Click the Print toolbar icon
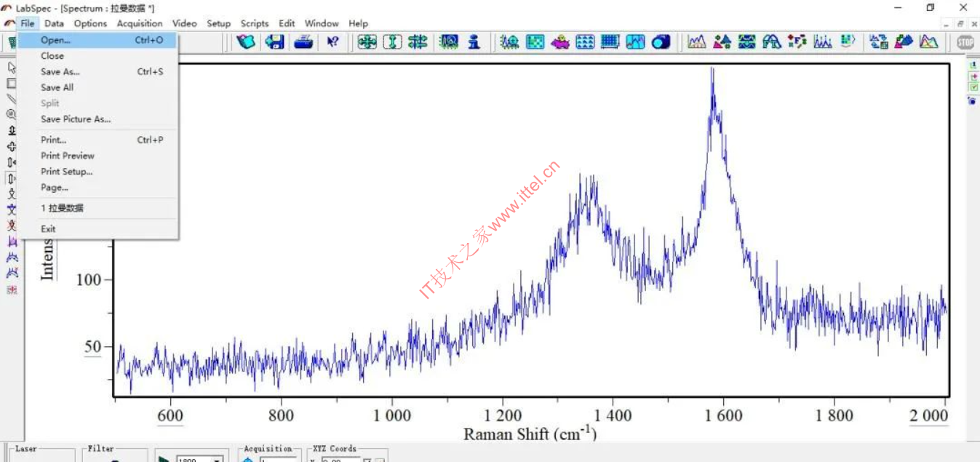Screen dimensions: 980x462 click(x=303, y=42)
